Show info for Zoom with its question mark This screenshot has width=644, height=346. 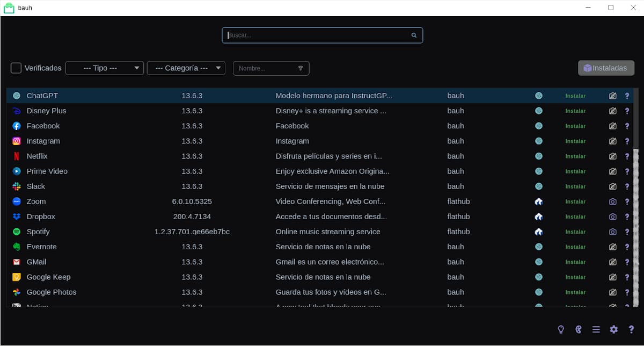point(627,201)
